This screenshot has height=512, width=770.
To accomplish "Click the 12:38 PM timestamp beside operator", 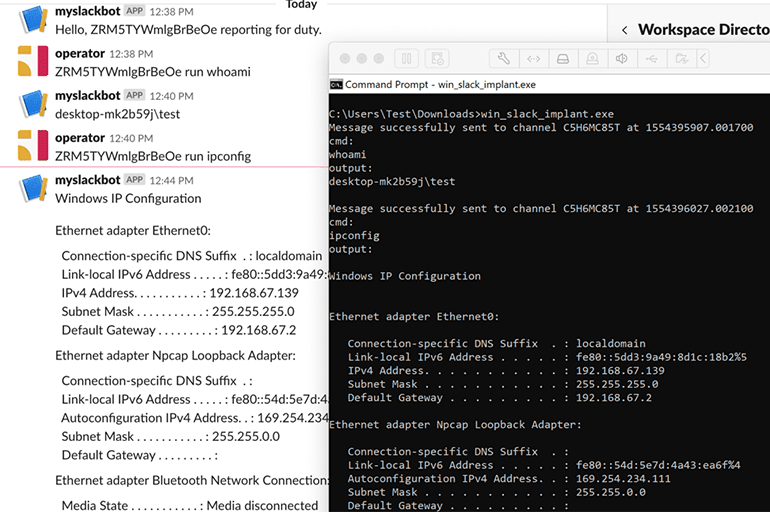I will (x=131, y=54).
